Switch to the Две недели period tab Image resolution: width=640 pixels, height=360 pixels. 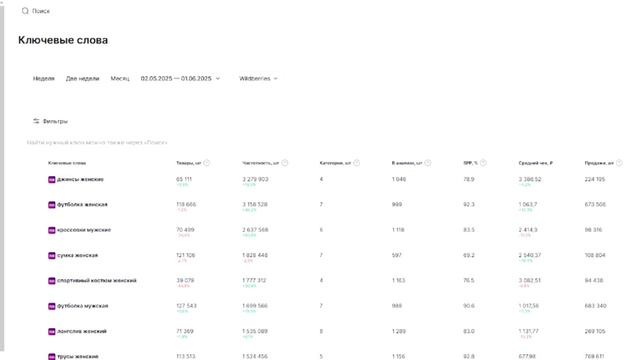82,78
